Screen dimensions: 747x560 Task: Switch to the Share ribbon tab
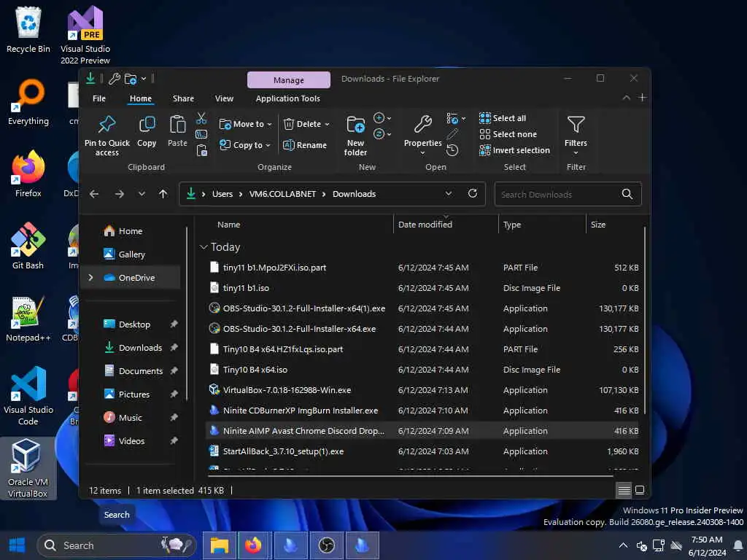[x=183, y=98]
